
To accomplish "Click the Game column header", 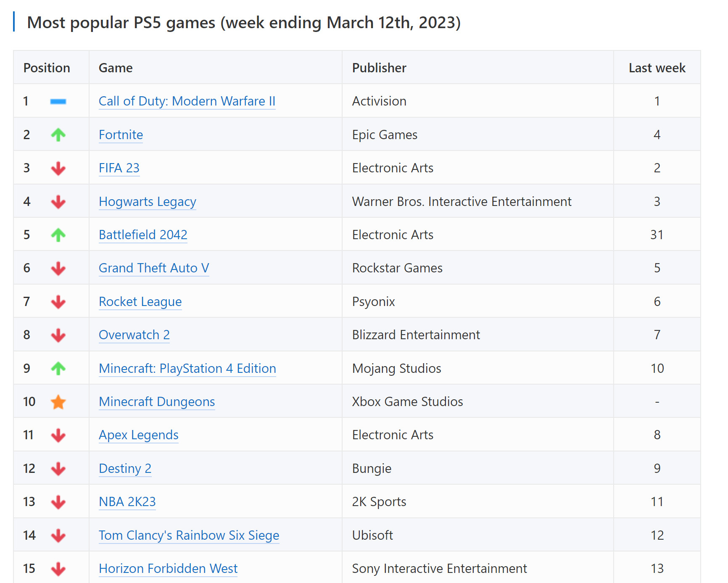I will pos(116,68).
